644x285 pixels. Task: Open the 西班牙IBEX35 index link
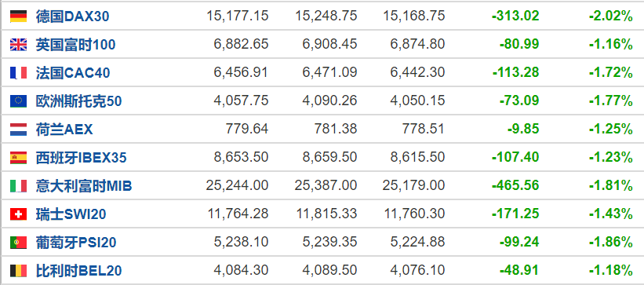tap(82, 158)
